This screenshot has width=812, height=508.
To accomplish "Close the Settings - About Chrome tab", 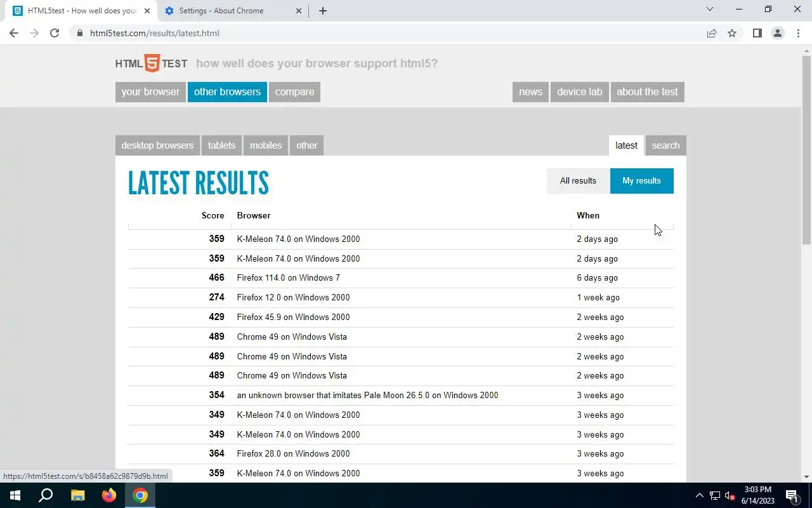I will tap(299, 11).
